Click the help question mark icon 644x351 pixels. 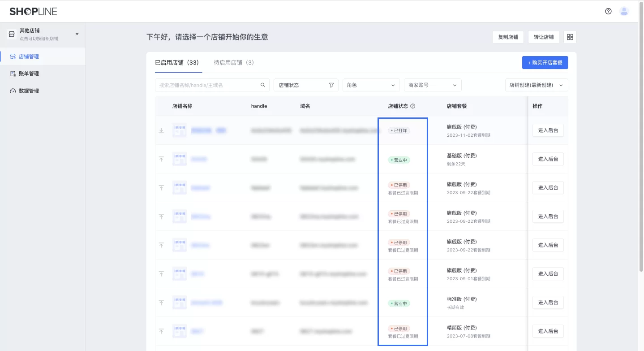tap(608, 11)
